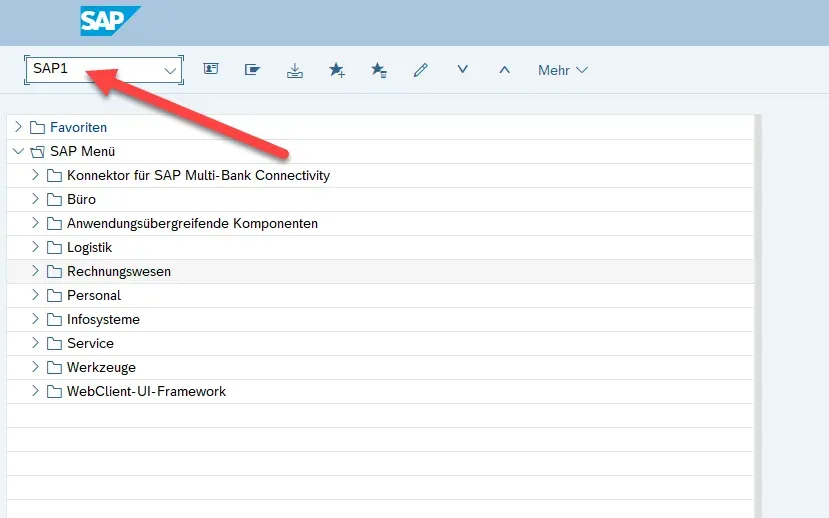The height and width of the screenshot is (518, 829).
Task: Click the move favorite up arrow icon
Action: (504, 70)
